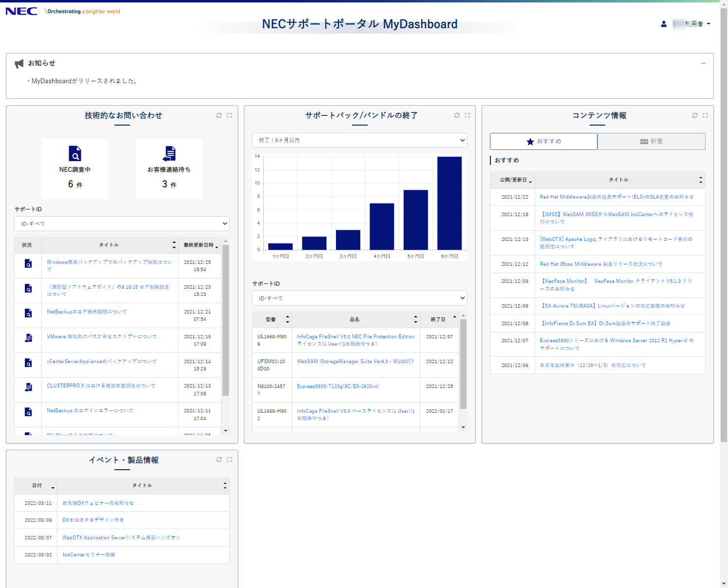The image size is (728, 588).
Task: Click status icon for CLUSTERPRO X row
Action: [x=28, y=387]
